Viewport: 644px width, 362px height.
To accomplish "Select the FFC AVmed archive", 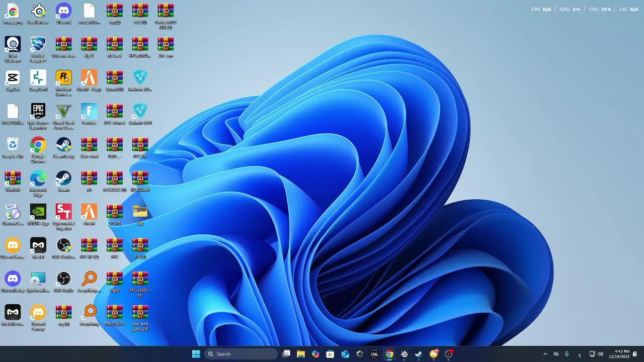I will (x=114, y=114).
